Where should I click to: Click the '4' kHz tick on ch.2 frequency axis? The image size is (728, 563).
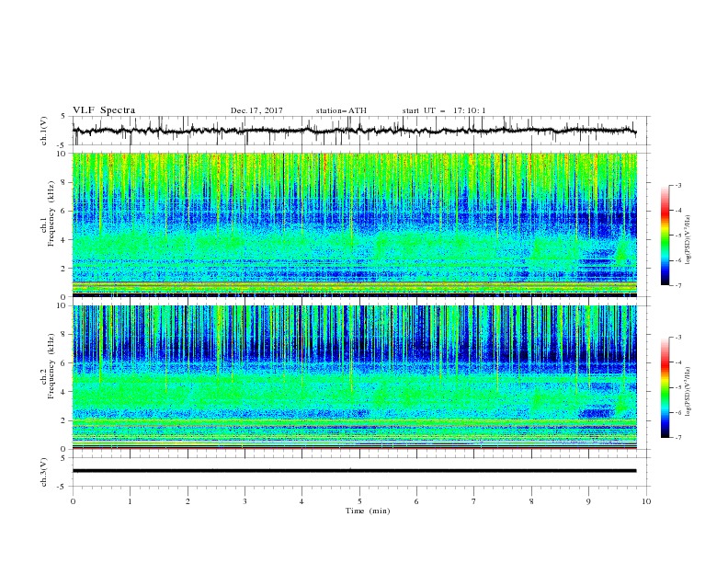tap(64, 392)
